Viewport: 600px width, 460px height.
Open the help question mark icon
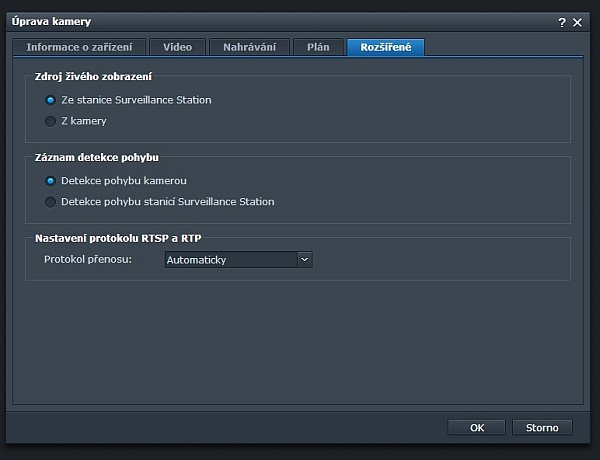click(561, 23)
